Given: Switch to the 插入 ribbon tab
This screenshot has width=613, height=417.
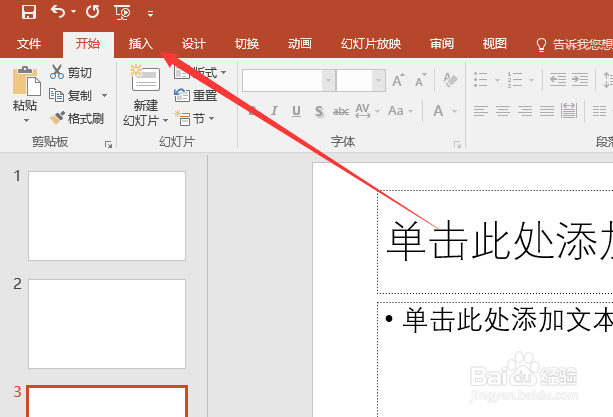Looking at the screenshot, I should [x=140, y=44].
